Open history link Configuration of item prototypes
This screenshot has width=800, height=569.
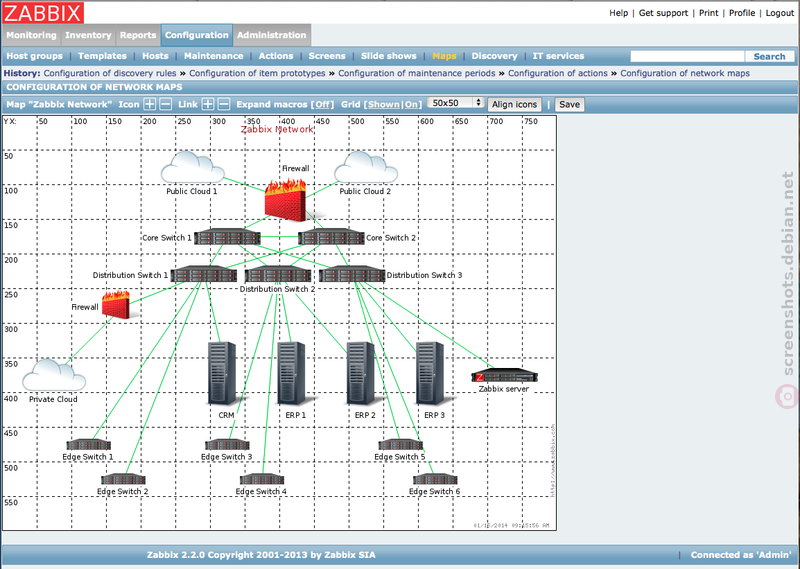[257, 73]
